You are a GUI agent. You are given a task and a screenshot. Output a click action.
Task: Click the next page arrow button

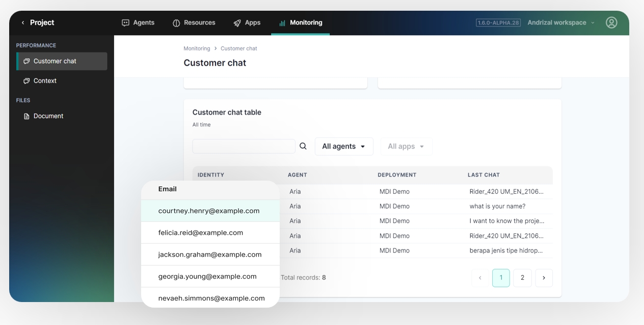(544, 278)
